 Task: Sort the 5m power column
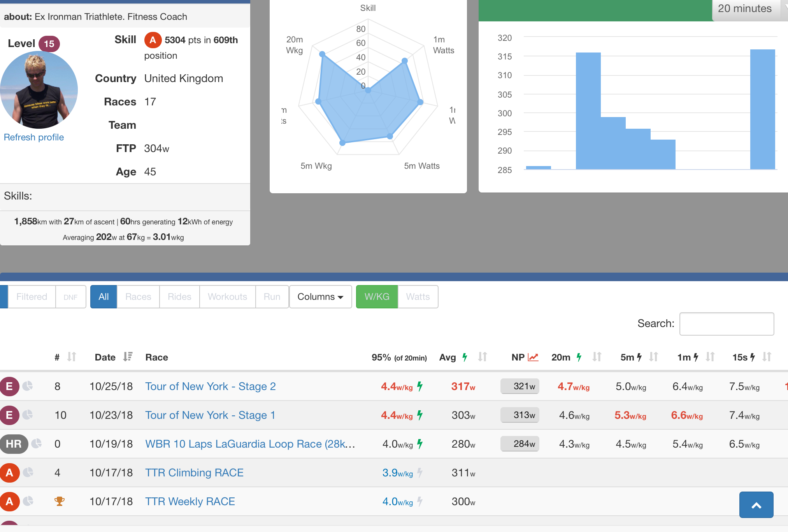click(653, 357)
